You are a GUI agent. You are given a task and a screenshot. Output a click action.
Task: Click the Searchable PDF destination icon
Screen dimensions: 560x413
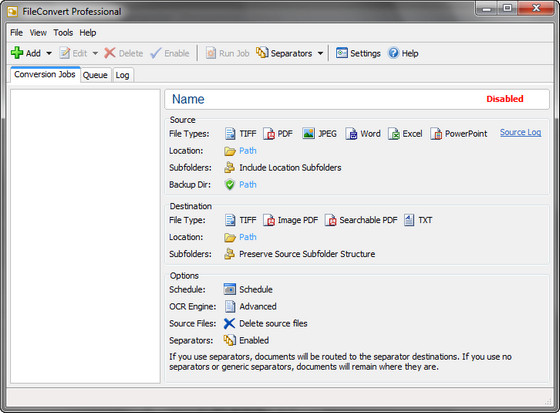(x=331, y=220)
